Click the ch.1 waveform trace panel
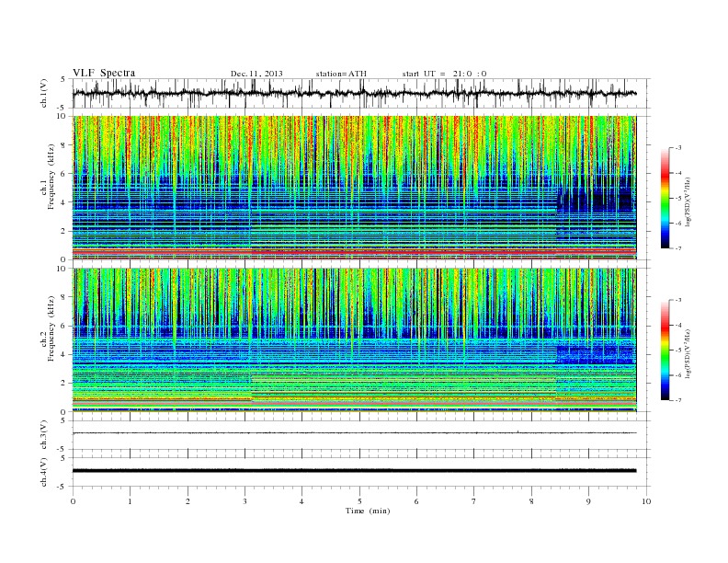 [x=361, y=93]
